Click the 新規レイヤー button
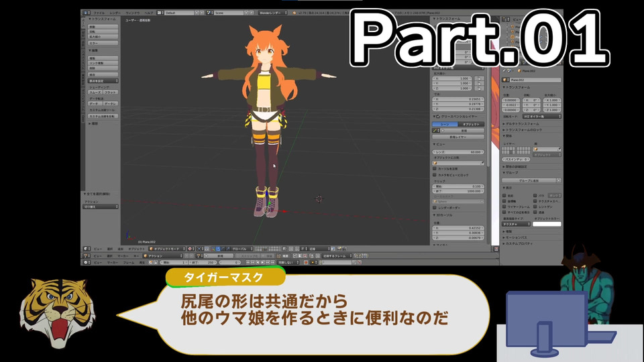 coord(458,137)
